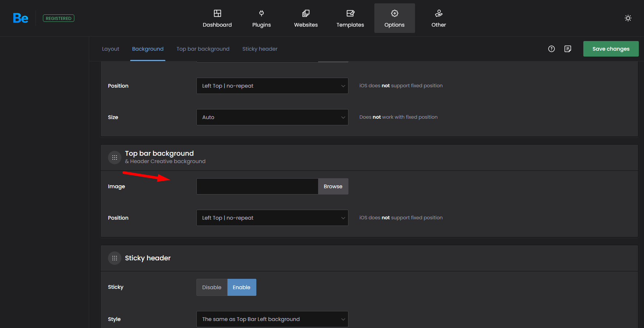Click the '& Header Creative background' subtitle
This screenshot has width=644, height=328.
coord(165,161)
